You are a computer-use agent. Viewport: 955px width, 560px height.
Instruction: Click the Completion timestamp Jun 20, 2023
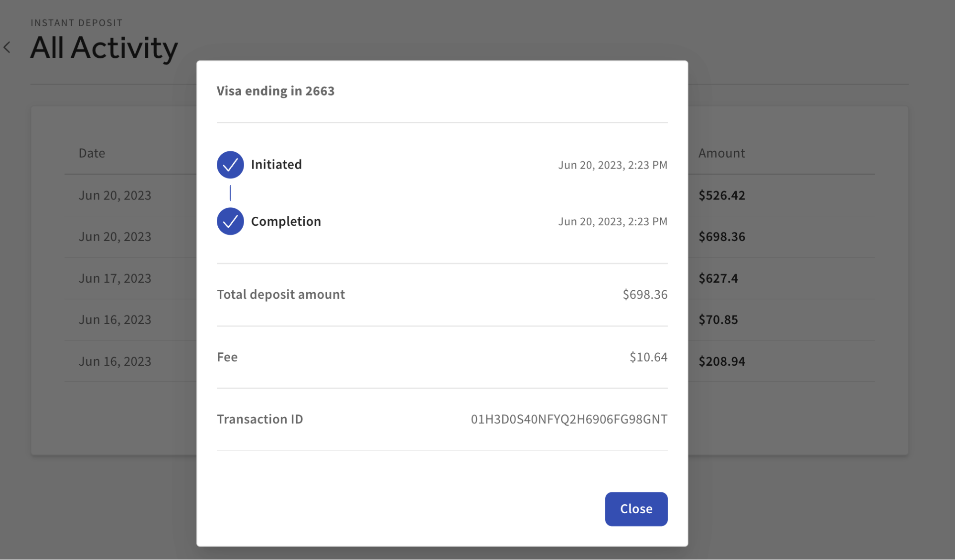pos(612,221)
